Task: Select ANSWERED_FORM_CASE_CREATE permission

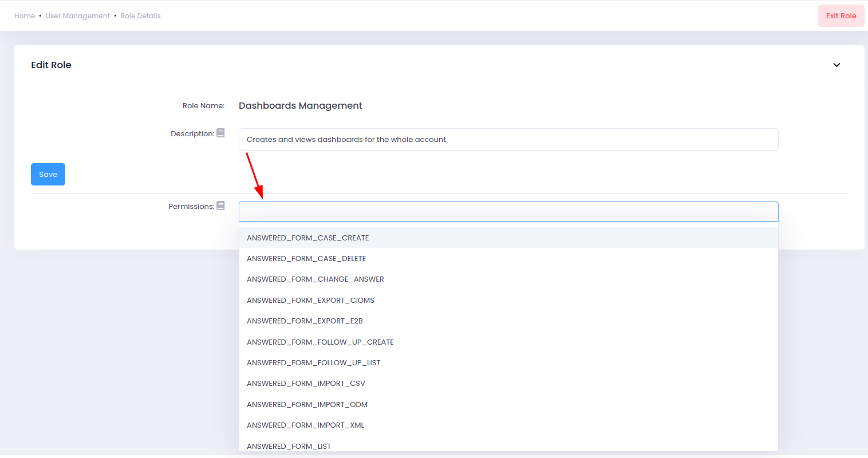Action: tap(508, 238)
